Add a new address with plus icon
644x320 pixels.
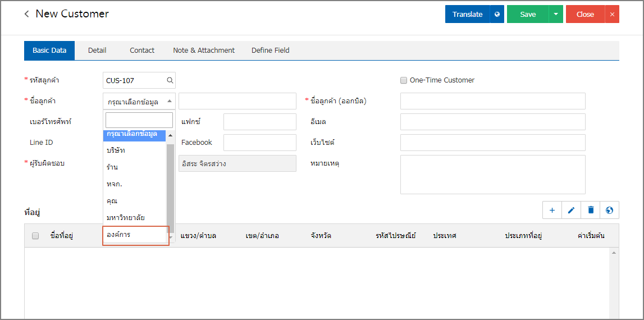pyautogui.click(x=552, y=210)
